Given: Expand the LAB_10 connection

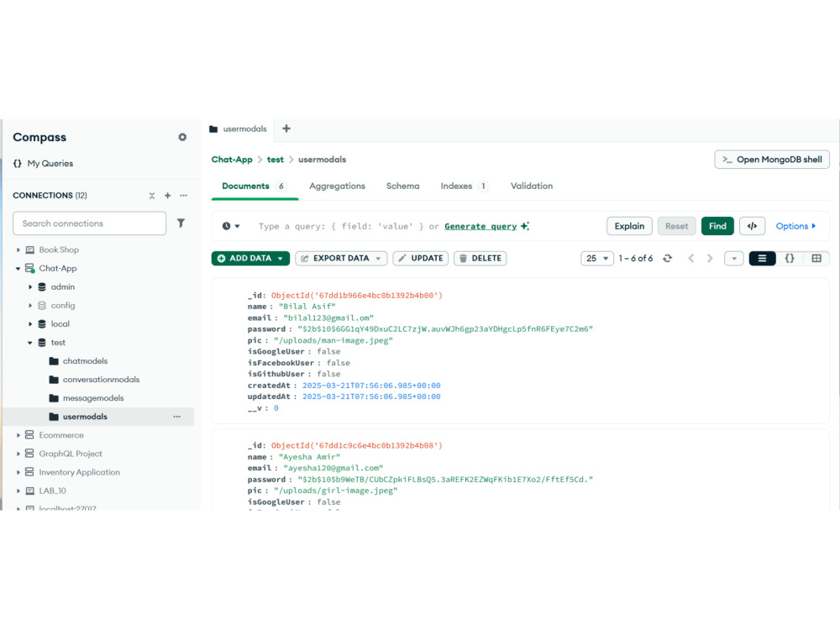Looking at the screenshot, I should [18, 491].
